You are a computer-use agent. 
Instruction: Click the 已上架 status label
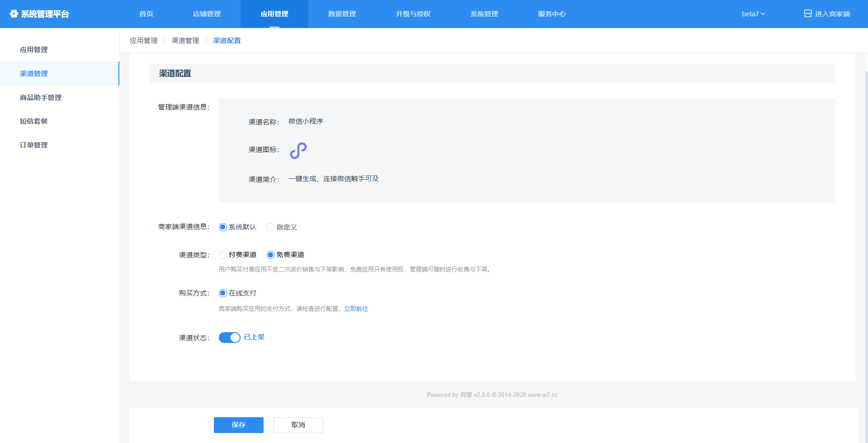254,337
